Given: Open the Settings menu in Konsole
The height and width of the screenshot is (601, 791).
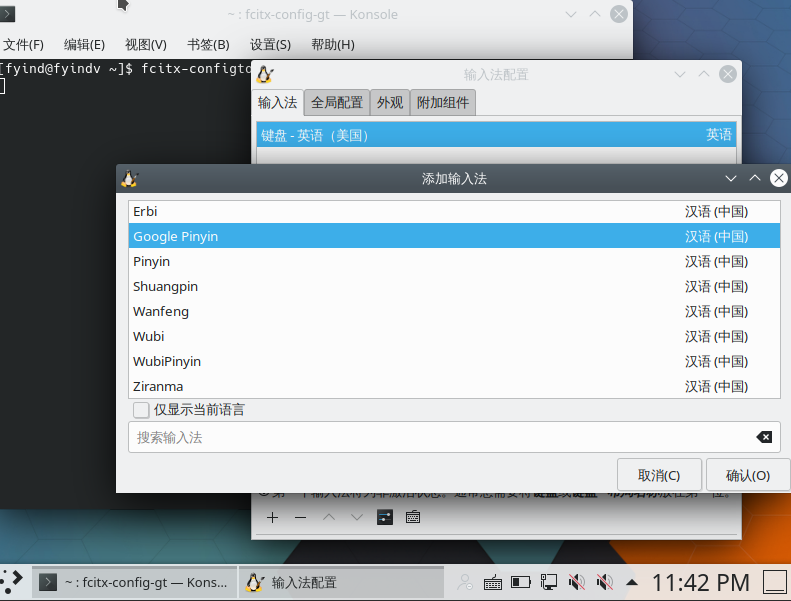Looking at the screenshot, I should pyautogui.click(x=270, y=45).
